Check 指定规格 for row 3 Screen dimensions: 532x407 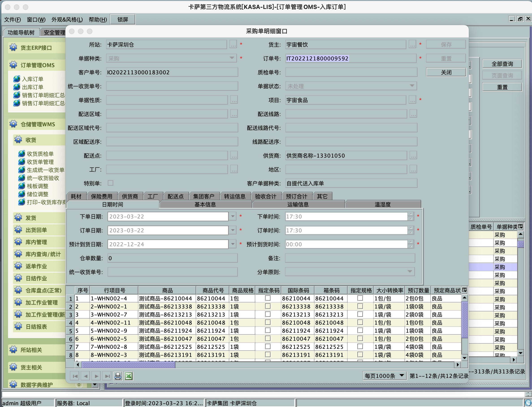pyautogui.click(x=360, y=314)
